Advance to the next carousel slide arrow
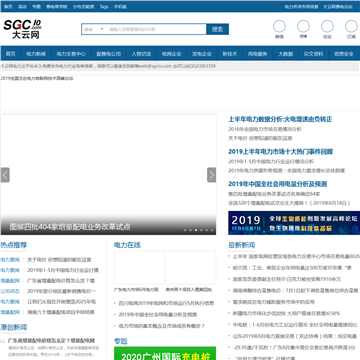 tap(212, 175)
